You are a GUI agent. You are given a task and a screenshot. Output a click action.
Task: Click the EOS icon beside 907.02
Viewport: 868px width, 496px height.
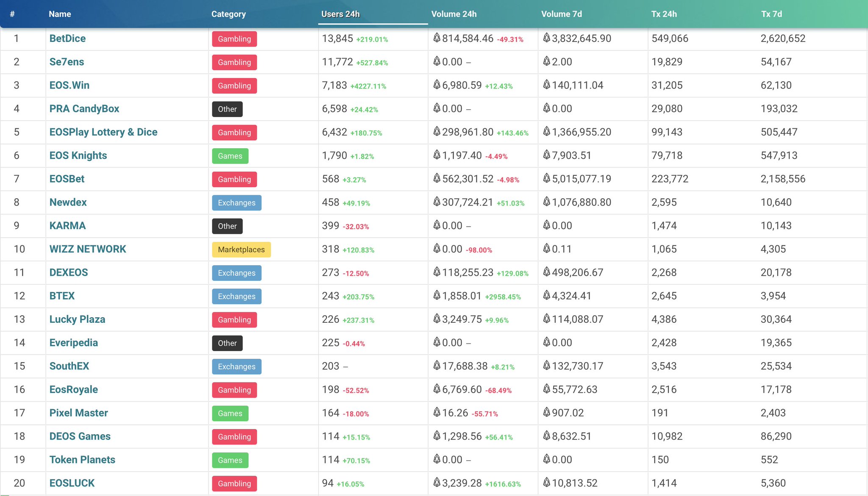[x=547, y=412]
